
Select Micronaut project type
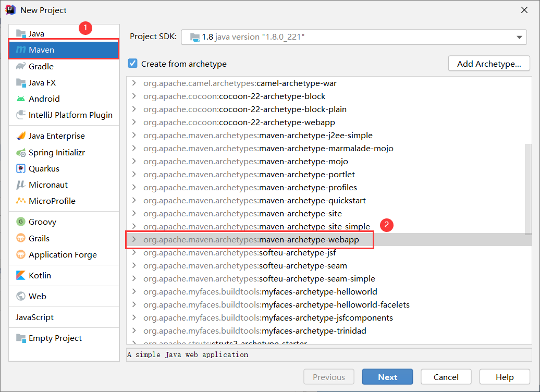click(x=64, y=185)
